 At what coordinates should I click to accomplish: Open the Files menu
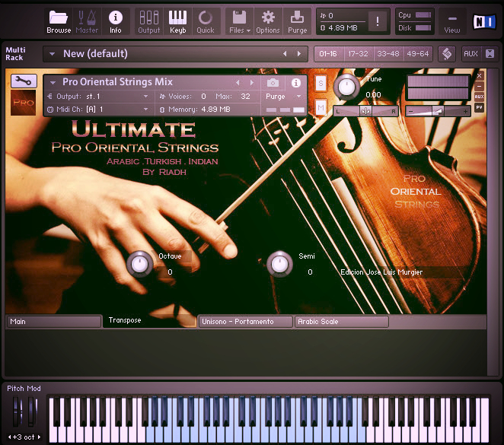pyautogui.click(x=240, y=22)
